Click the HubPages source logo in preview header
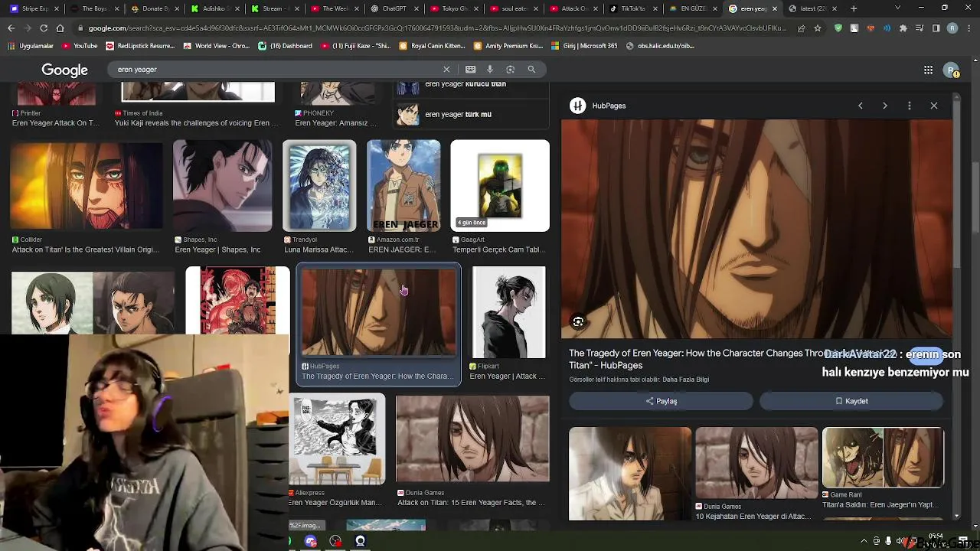This screenshot has width=980, height=551. [x=578, y=106]
